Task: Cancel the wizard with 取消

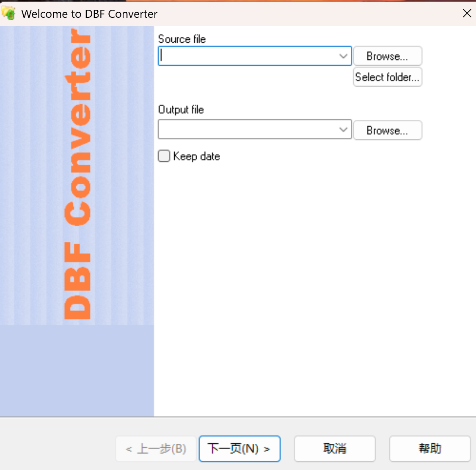Action: coord(335,448)
